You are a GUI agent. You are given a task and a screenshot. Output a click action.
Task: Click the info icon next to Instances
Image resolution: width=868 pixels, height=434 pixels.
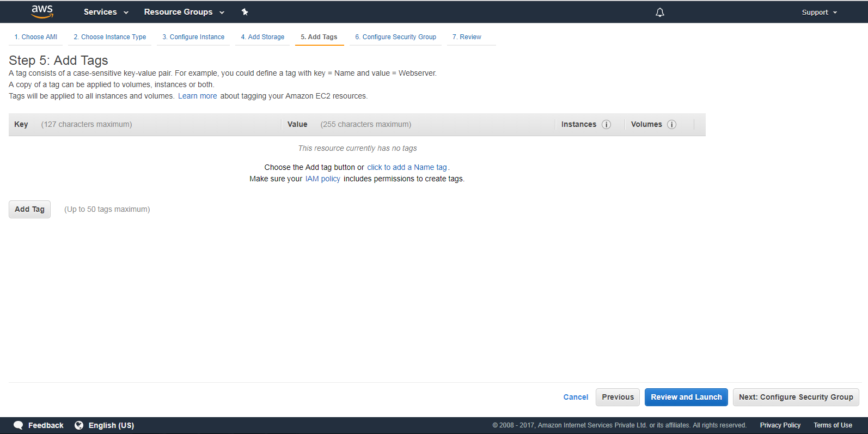coord(606,125)
